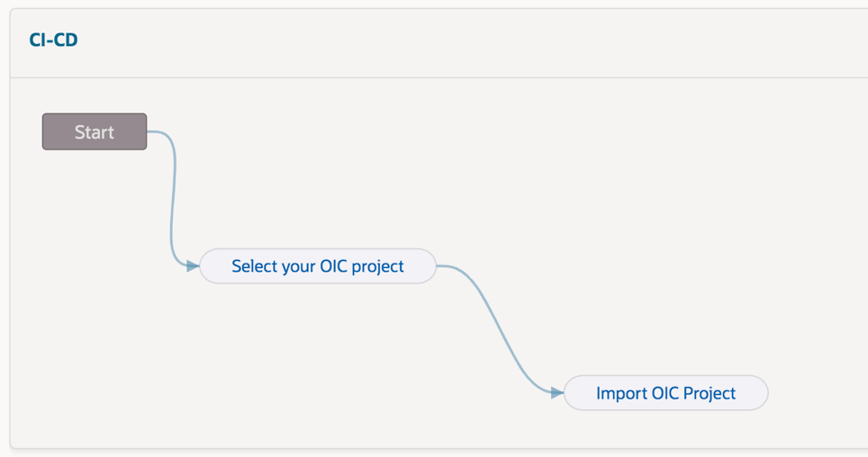This screenshot has height=457, width=868.
Task: Click the CI-CD header bar beside the title
Action: tap(450, 40)
